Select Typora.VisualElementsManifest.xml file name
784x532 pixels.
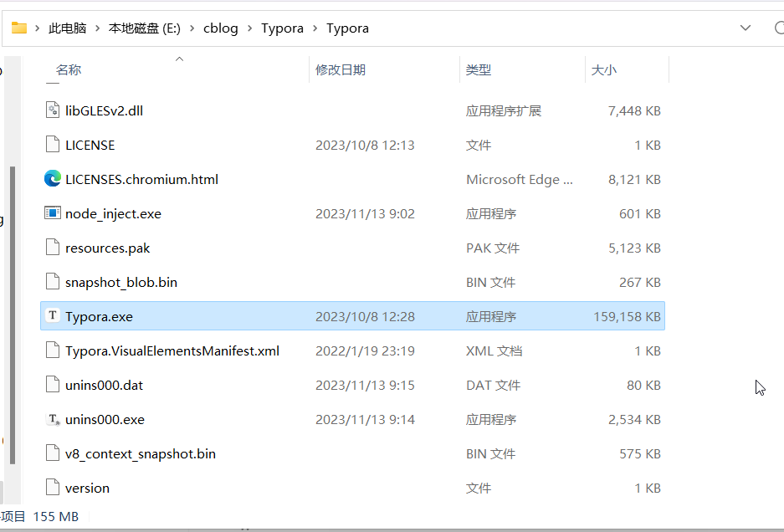point(172,350)
